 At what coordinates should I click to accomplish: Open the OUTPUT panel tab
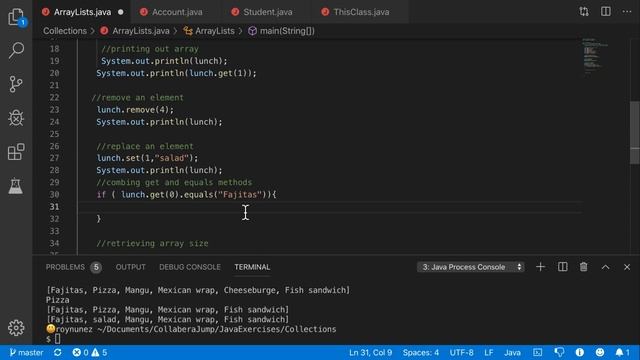pos(131,267)
